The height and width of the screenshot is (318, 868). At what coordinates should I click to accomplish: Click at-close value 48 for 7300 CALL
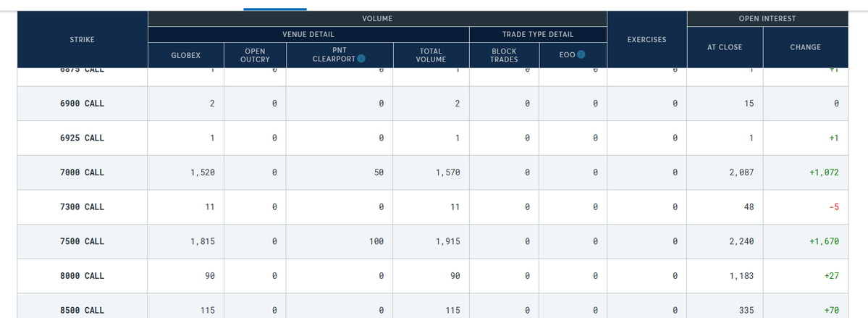click(x=749, y=206)
